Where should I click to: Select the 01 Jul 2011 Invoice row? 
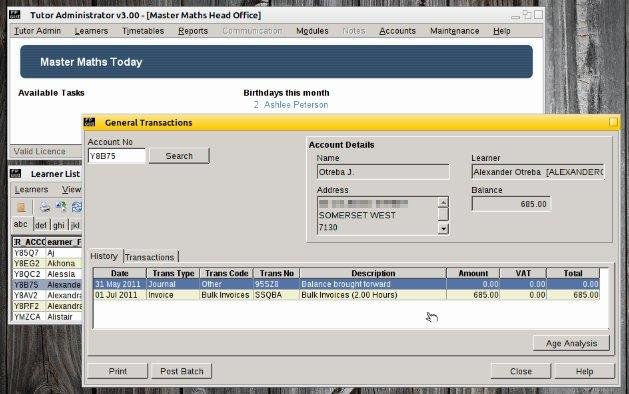347,295
